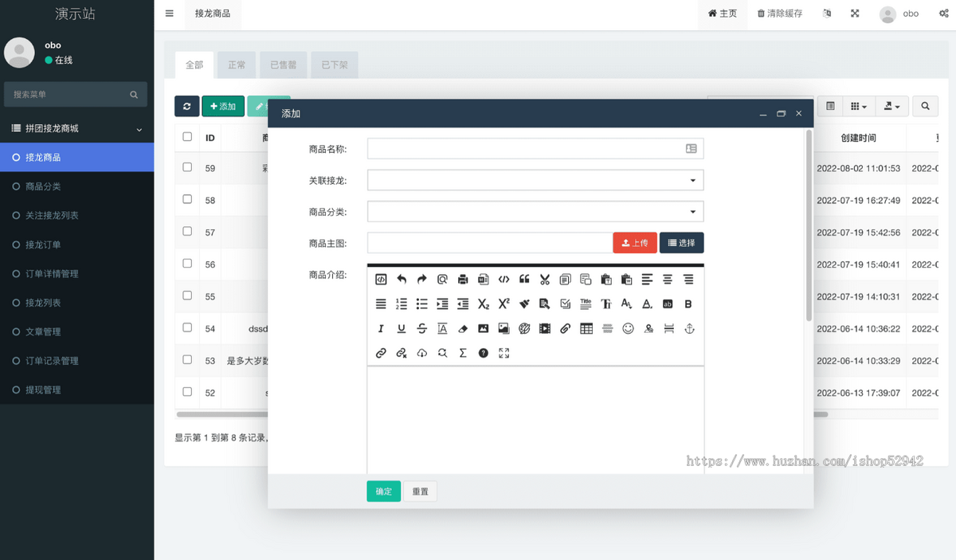Click the undo arrow in editor toolbar
Screen dimensions: 956x560
click(402, 280)
